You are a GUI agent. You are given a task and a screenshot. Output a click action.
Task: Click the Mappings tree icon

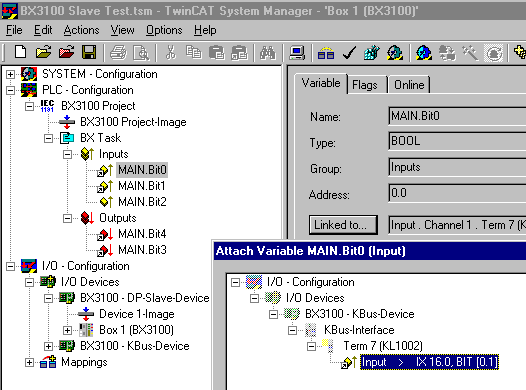point(48,362)
